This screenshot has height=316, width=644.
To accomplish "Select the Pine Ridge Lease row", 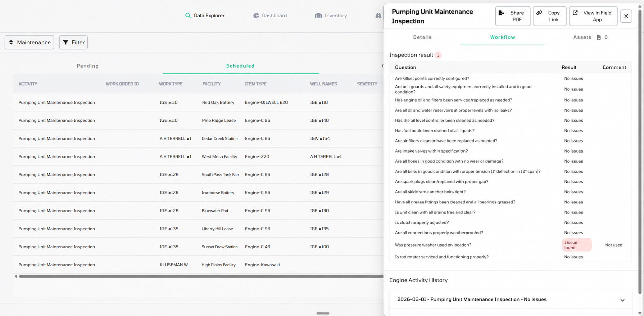I will click(198, 120).
